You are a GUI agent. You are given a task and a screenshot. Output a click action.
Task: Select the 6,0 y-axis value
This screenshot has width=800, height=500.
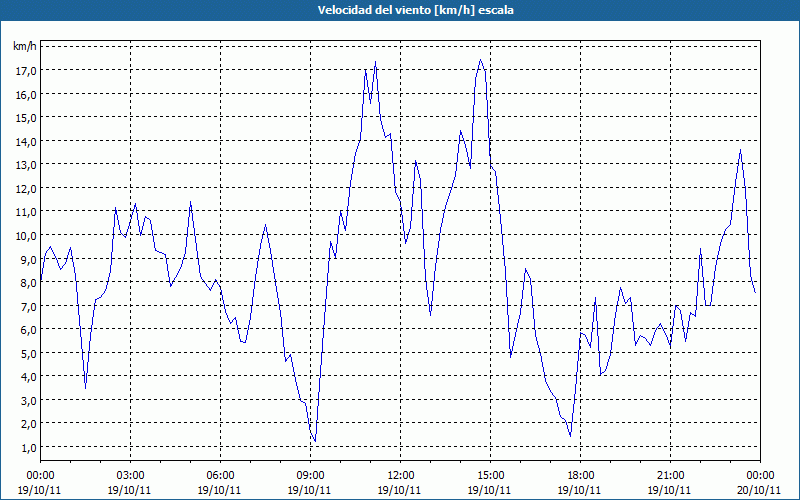coord(28,330)
